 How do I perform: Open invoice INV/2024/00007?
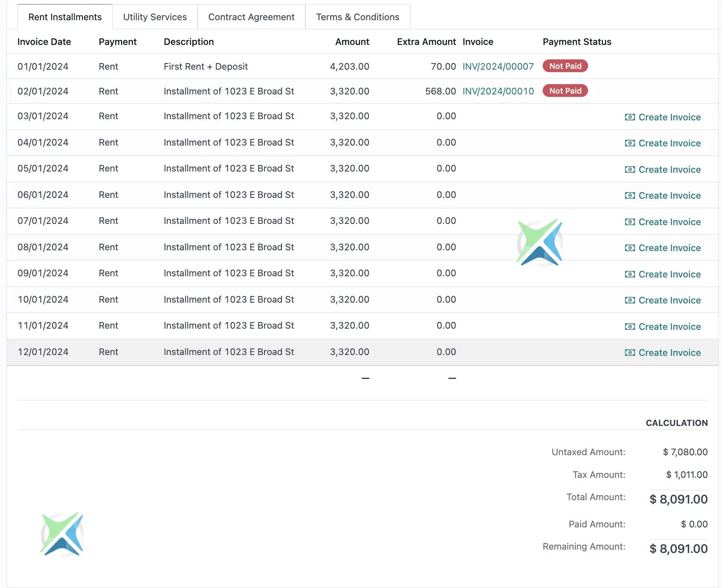[498, 66]
